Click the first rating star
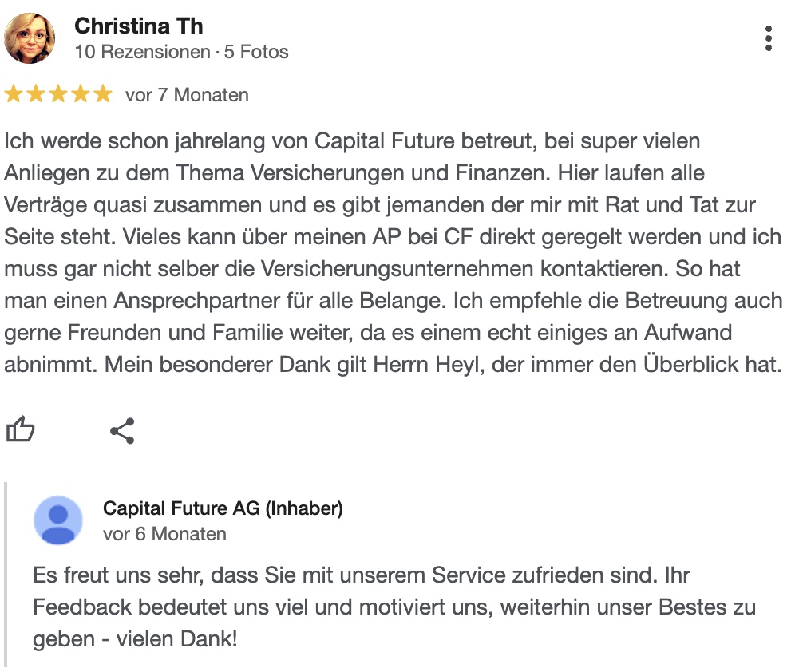795x672 pixels. click(14, 93)
